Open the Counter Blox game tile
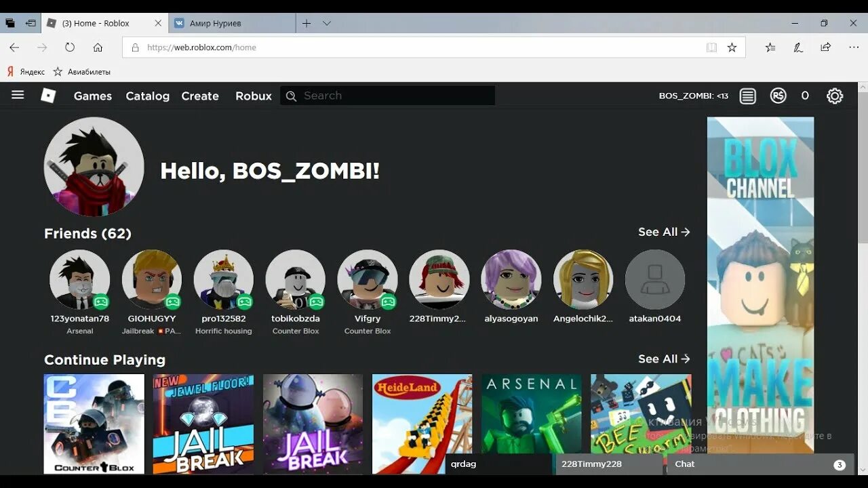Viewport: 868px width, 488px height. tap(94, 424)
